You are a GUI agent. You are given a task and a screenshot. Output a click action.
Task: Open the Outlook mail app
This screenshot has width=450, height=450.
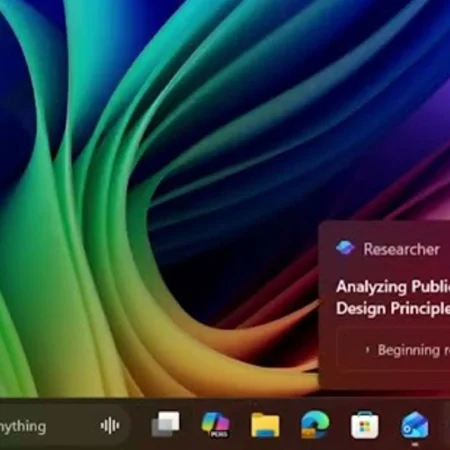click(415, 425)
